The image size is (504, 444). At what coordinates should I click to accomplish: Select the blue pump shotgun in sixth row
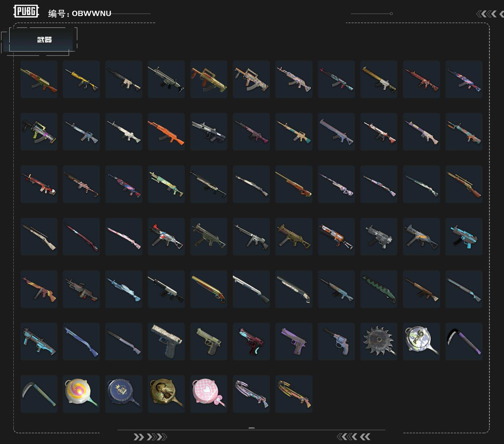81,341
